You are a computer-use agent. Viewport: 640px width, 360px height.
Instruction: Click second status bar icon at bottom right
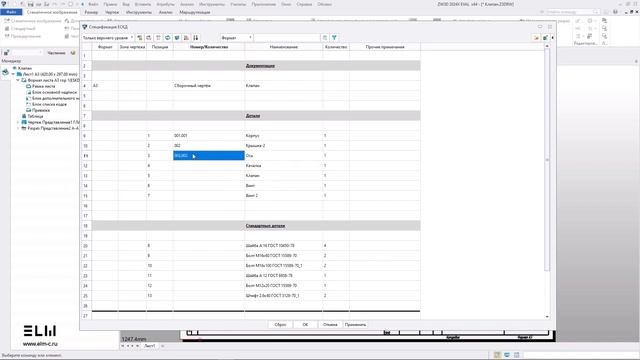(x=507, y=355)
